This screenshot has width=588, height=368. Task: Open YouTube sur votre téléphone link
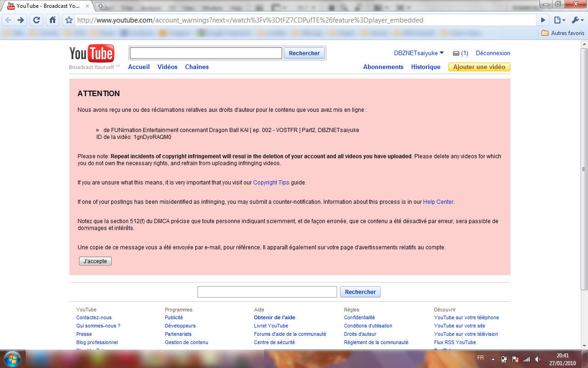[466, 317]
